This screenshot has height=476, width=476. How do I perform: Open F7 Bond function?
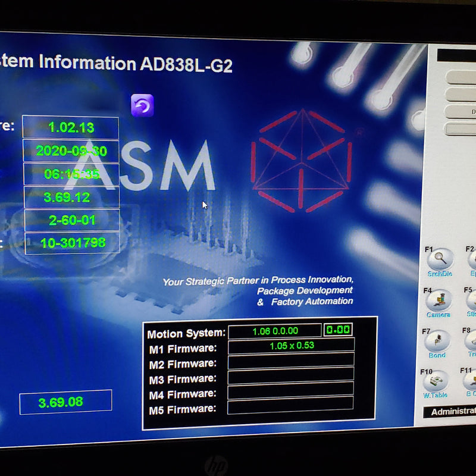click(437, 340)
